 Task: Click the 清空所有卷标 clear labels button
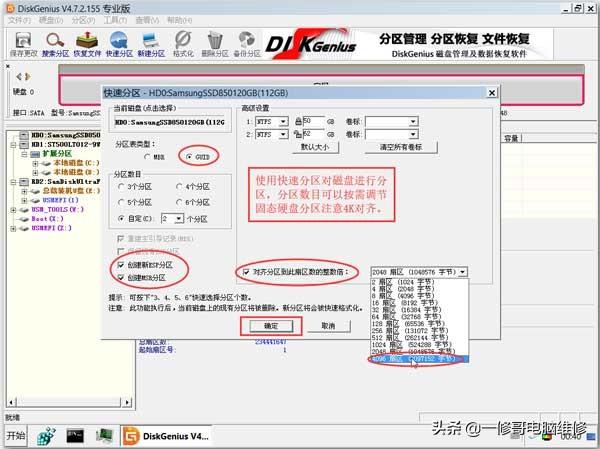tap(401, 147)
